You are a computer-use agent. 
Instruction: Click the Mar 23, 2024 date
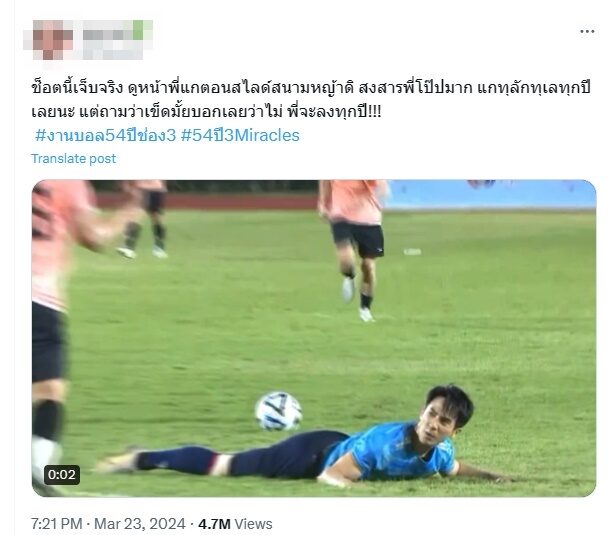coord(140,523)
